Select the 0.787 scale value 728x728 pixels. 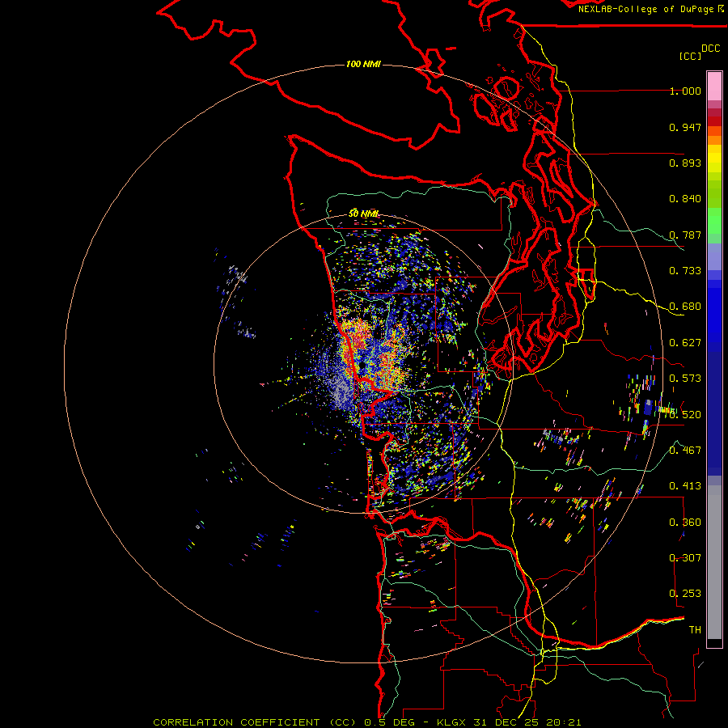pos(685,235)
